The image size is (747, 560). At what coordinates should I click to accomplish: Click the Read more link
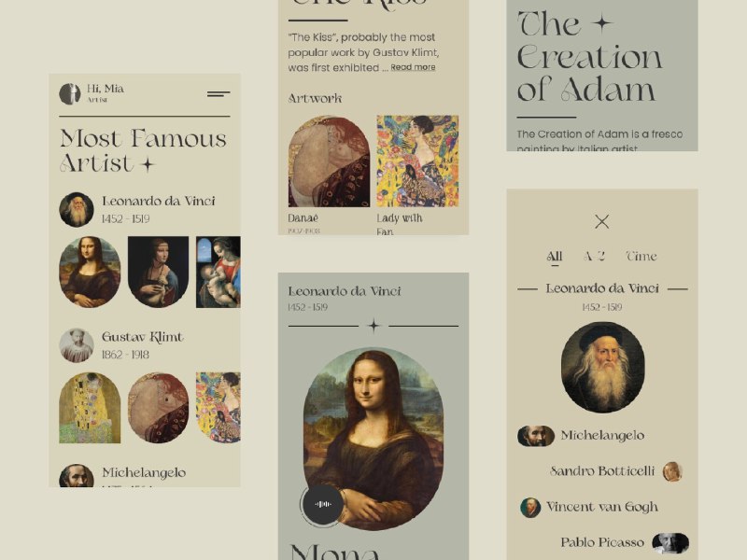click(413, 67)
